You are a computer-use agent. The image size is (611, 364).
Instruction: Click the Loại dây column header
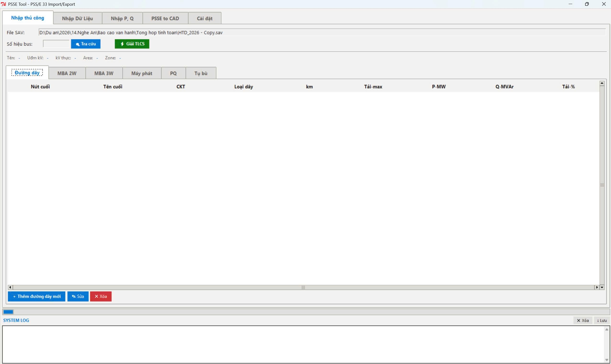[x=244, y=87]
